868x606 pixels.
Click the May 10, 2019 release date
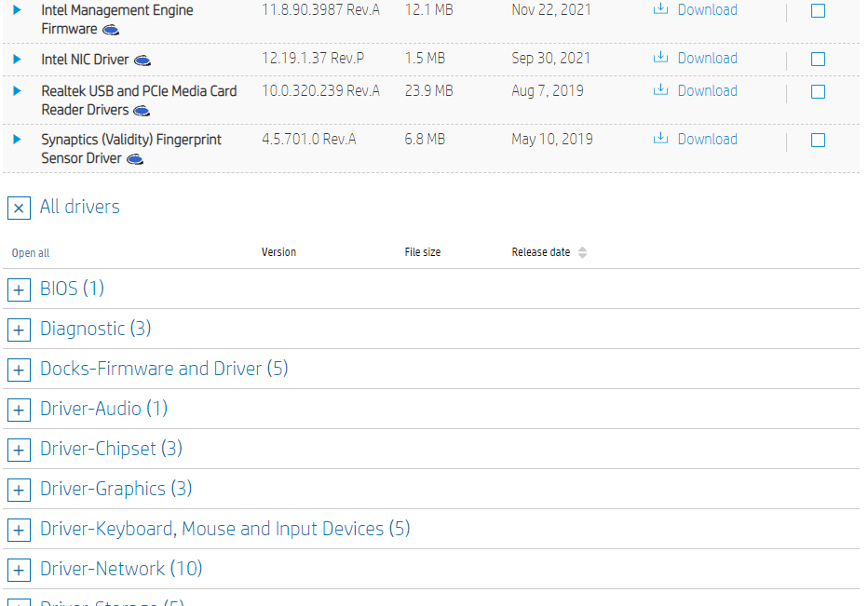552,139
